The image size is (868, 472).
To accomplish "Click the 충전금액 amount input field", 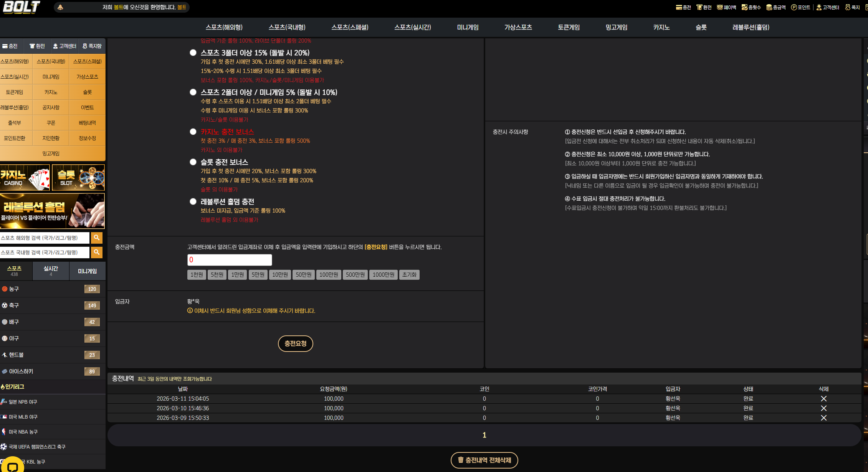I will [x=230, y=260].
